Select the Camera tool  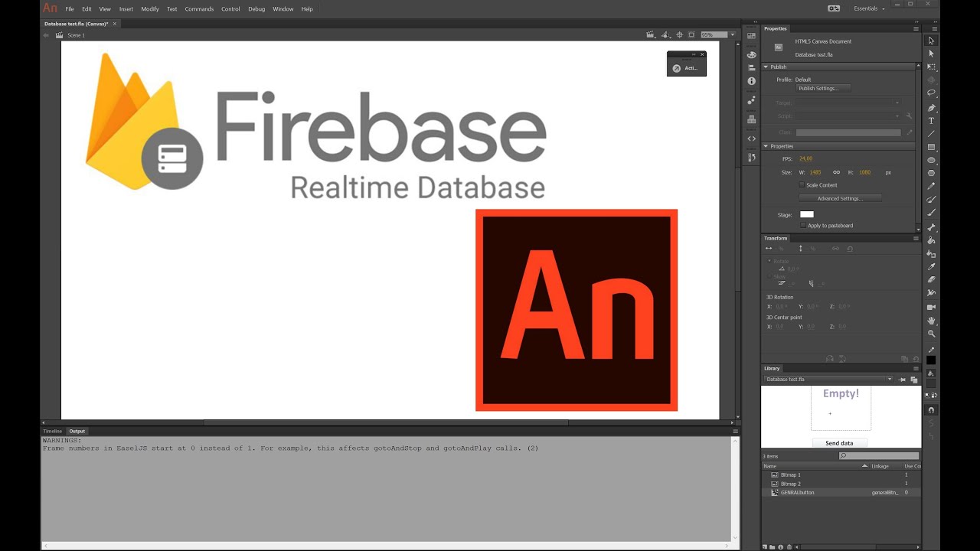pos(931,307)
